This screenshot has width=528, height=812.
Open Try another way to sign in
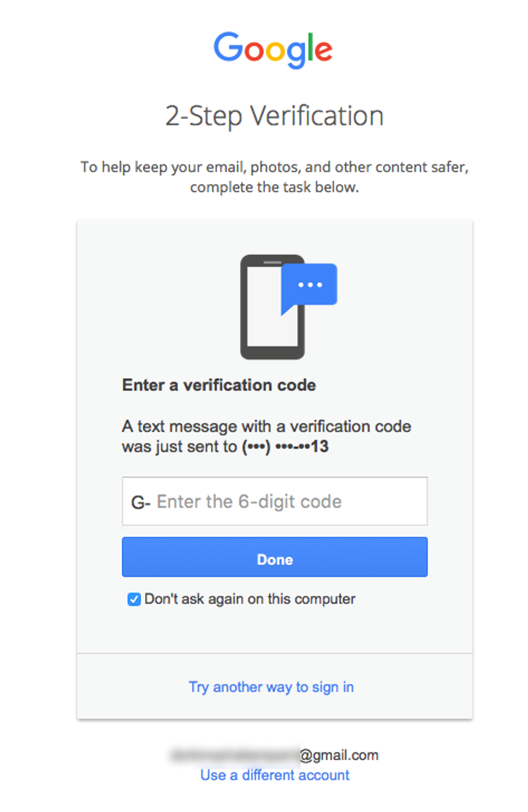coord(271,687)
